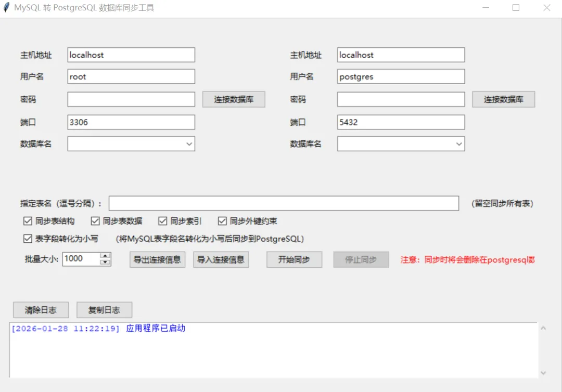This screenshot has width=562, height=392.
Task: Decrease 批量大小 with the down arrow
Action: 105,262
